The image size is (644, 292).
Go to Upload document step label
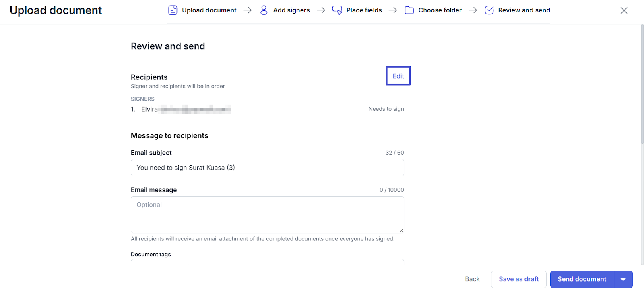click(x=209, y=10)
